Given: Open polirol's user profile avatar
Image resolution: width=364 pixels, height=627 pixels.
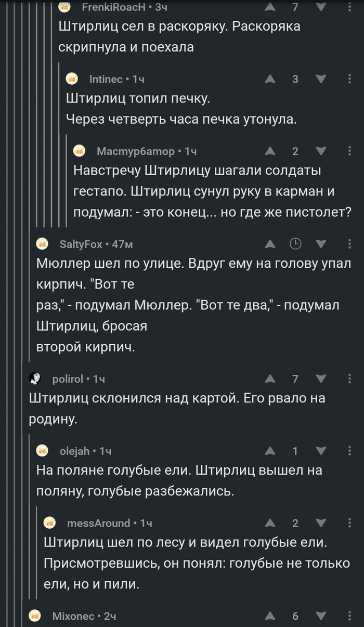Looking at the screenshot, I should (x=35, y=379).
